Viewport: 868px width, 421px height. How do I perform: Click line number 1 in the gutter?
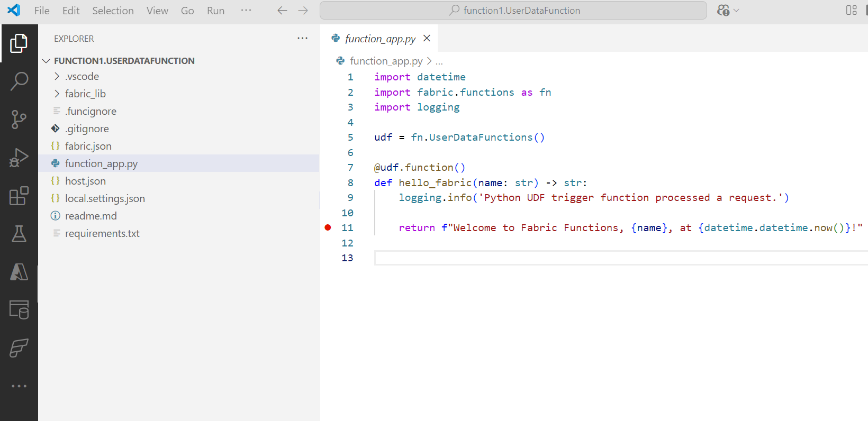[x=350, y=77]
